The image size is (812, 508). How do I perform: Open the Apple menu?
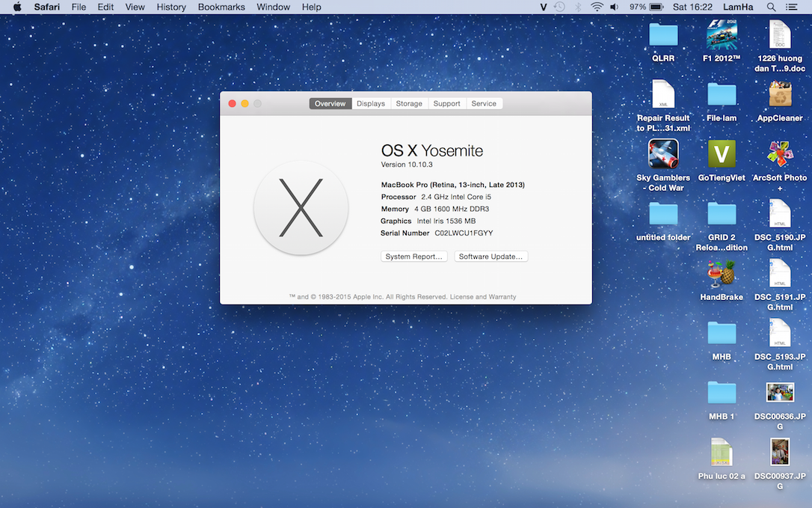click(x=17, y=7)
